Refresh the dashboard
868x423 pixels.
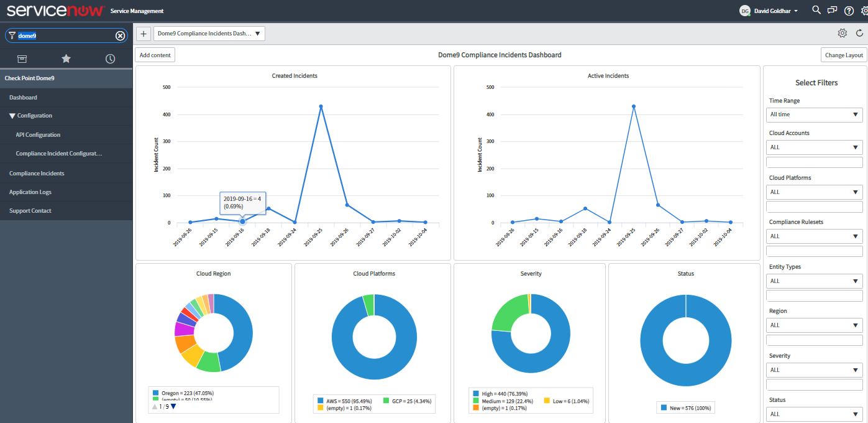click(859, 33)
